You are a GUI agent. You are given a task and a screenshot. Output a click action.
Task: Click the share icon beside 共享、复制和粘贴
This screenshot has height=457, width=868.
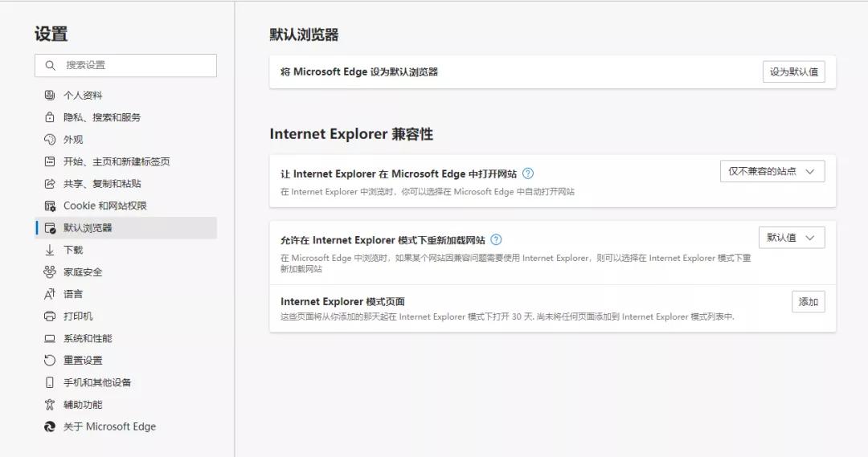(50, 184)
